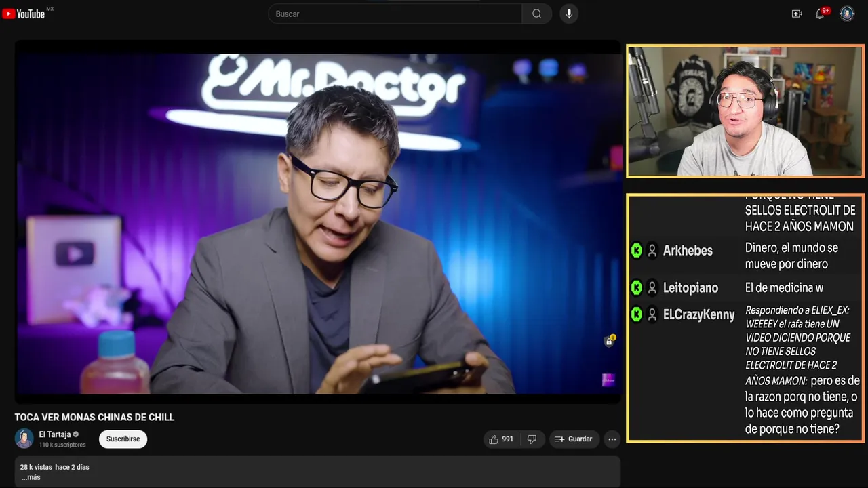Open the El Tartaja channel name link
The width and height of the screenshot is (868, 488).
click(55, 434)
